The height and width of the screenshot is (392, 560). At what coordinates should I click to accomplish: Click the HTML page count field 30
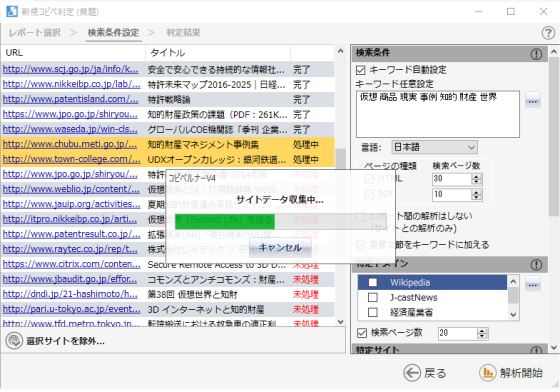(452, 179)
